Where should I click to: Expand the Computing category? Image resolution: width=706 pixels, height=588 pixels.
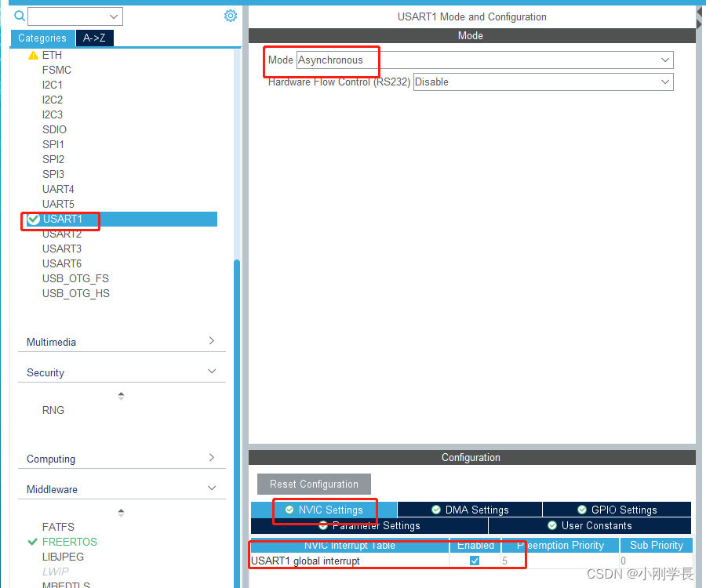pos(210,459)
